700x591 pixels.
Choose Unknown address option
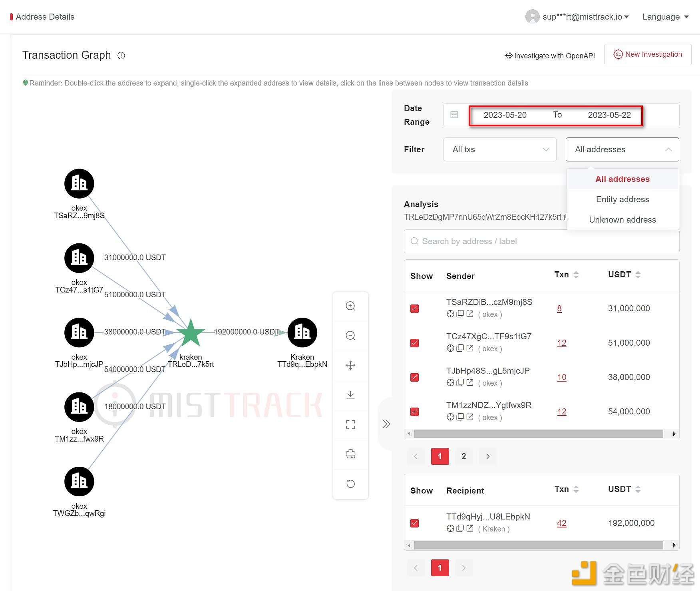(x=622, y=220)
